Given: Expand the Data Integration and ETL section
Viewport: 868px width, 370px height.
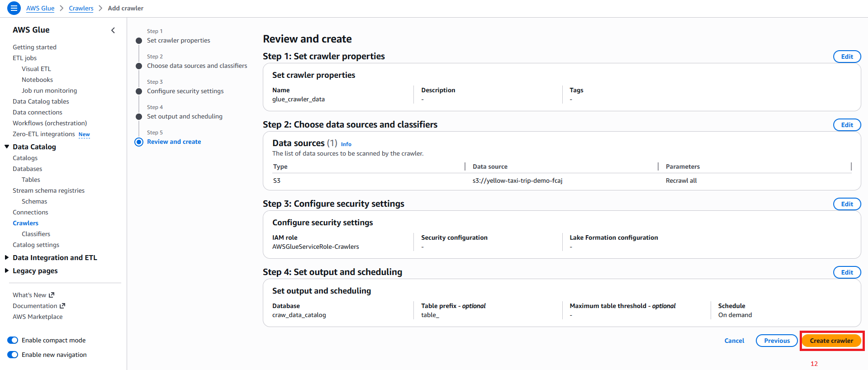Looking at the screenshot, I should (7, 257).
